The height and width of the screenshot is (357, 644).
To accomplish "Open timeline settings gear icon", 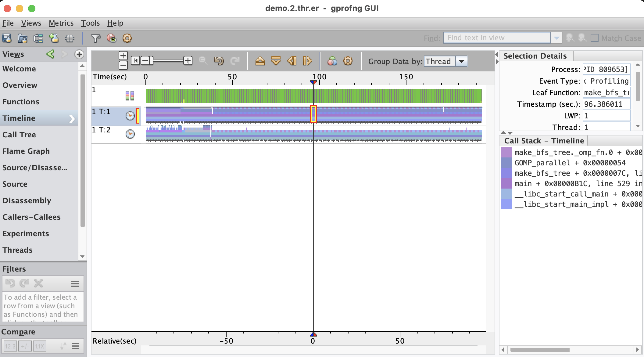I will coord(348,61).
